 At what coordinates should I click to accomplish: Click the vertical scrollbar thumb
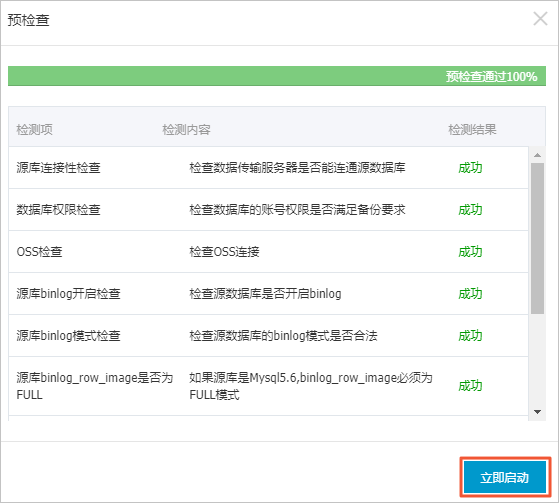(x=537, y=238)
